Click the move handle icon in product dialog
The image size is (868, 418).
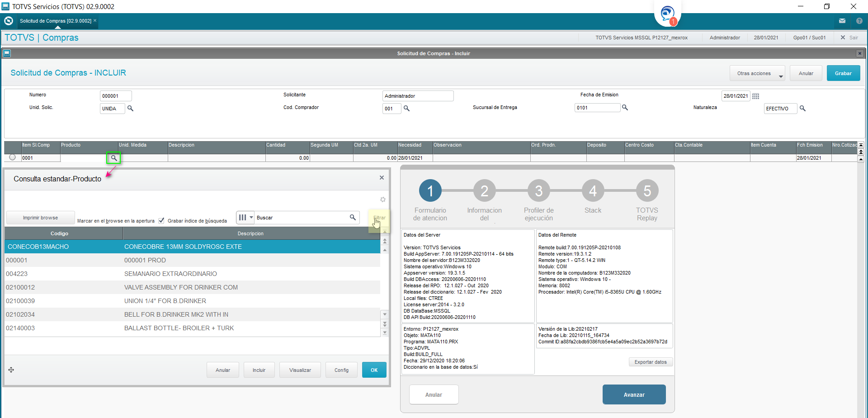pos(11,370)
